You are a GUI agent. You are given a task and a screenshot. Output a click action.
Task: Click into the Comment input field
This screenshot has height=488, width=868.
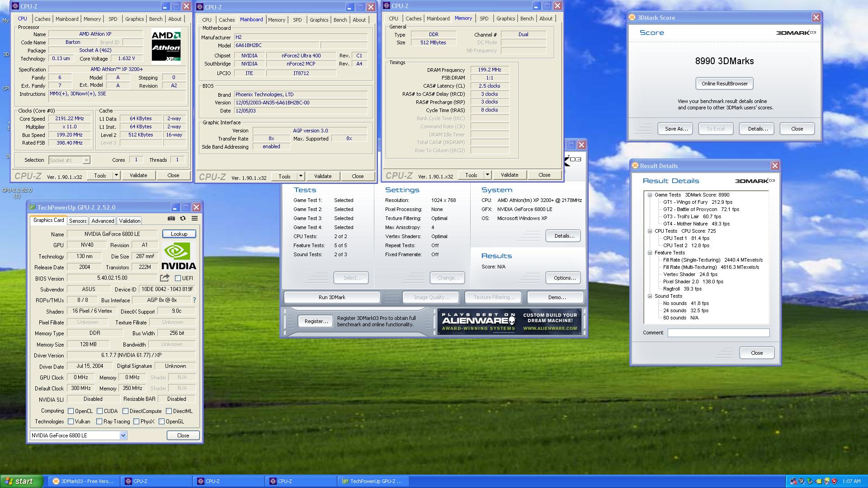[718, 333]
